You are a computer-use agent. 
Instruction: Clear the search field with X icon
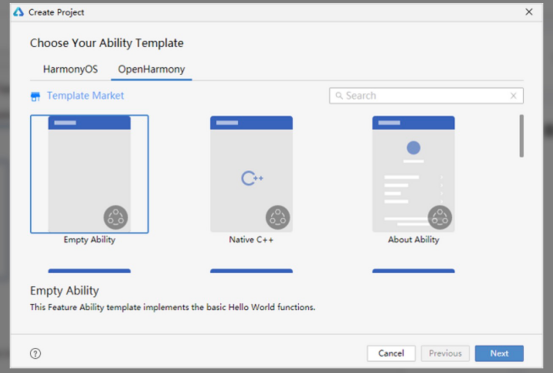[513, 96]
